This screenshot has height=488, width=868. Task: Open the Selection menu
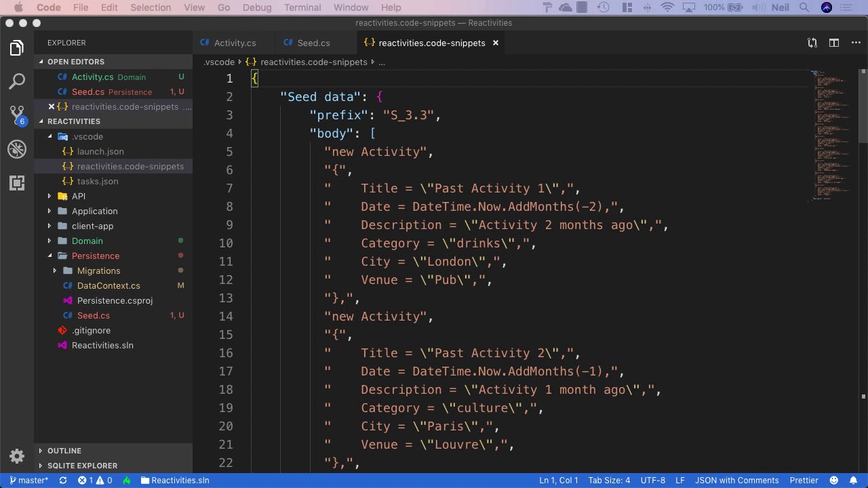coord(151,7)
